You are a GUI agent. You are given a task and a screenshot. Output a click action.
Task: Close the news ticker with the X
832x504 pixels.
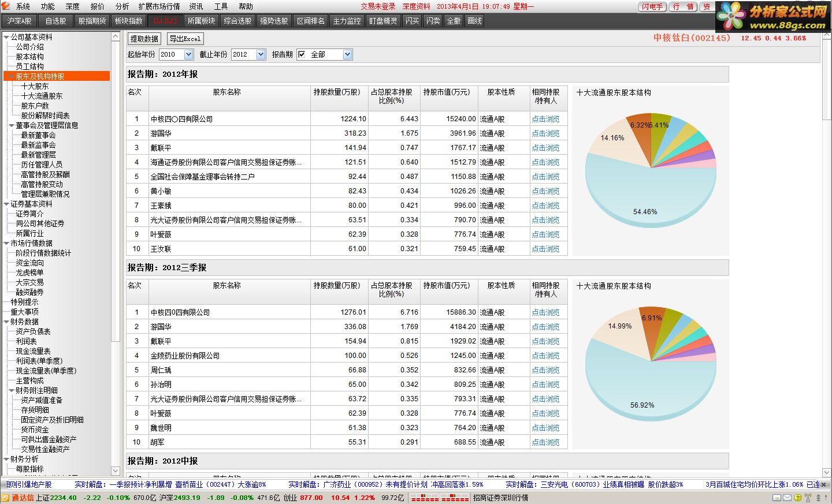pyautogui.click(x=824, y=484)
